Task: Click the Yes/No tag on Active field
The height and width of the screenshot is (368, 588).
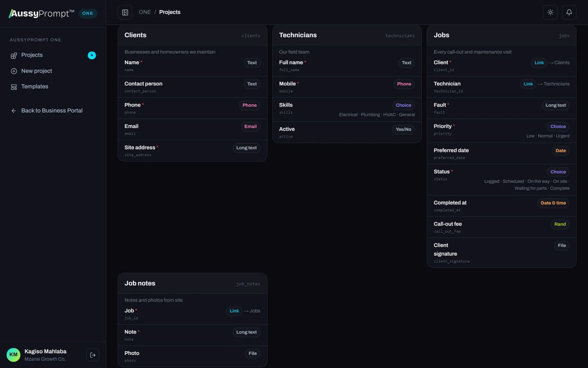Action: [403, 130]
